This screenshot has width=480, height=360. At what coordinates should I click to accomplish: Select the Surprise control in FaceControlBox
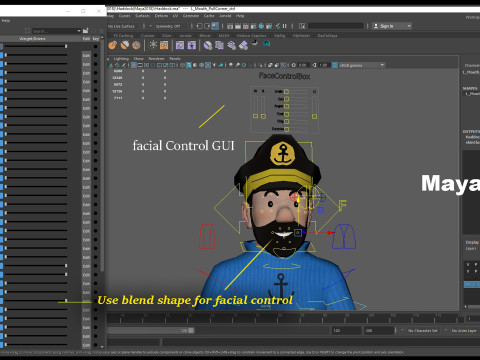pyautogui.click(x=287, y=129)
